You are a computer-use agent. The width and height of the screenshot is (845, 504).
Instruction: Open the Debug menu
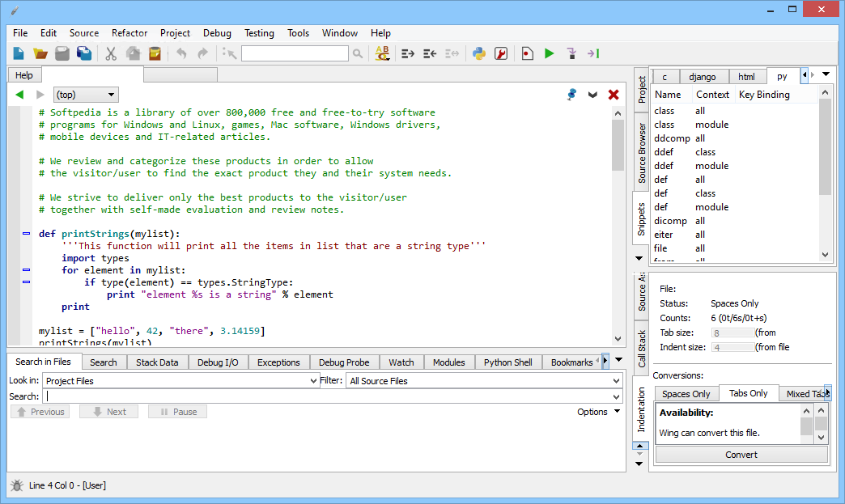click(x=217, y=33)
